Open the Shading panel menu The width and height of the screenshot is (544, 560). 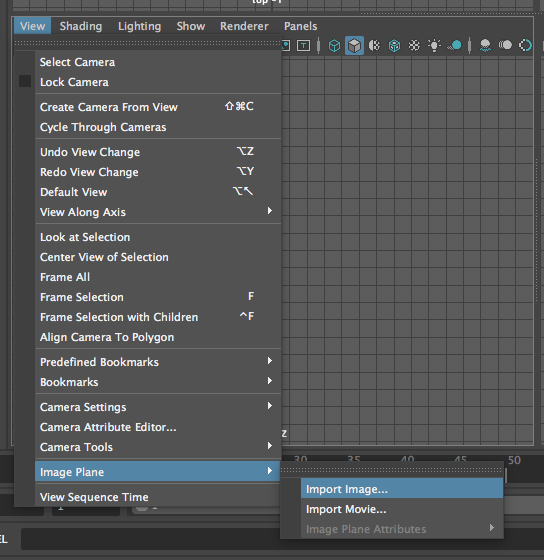coord(81,26)
